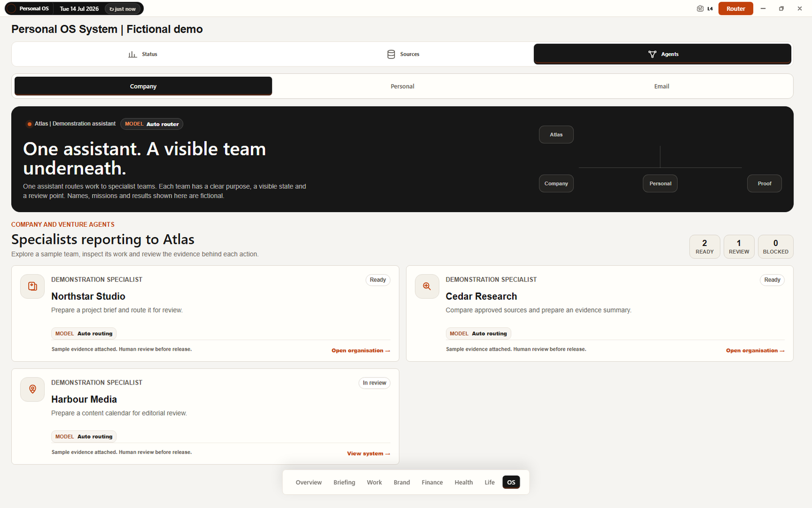Image resolution: width=812 pixels, height=508 pixels.
Task: Click In review badge on Harbour Media
Action: [374, 383]
